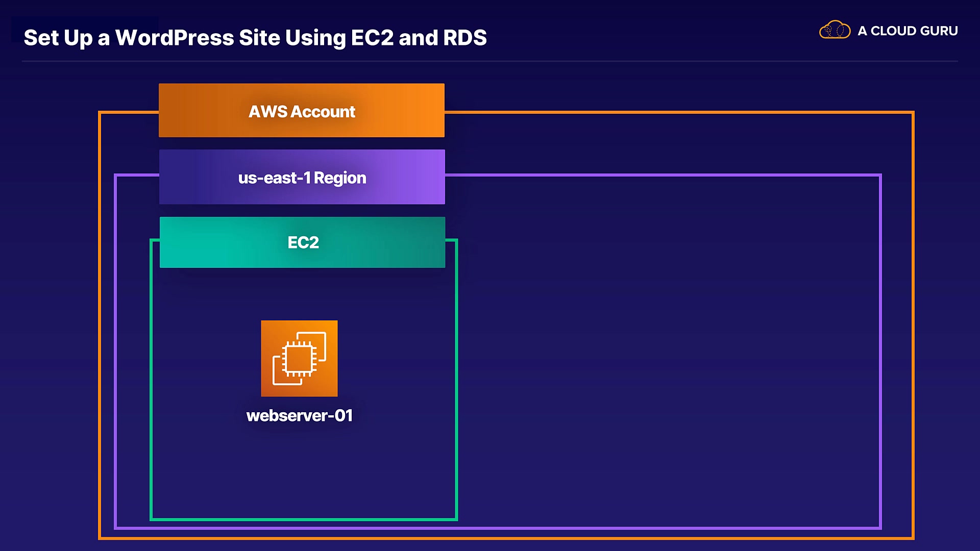The height and width of the screenshot is (551, 980).
Task: Click the divider line beneath the title
Action: coord(490,61)
